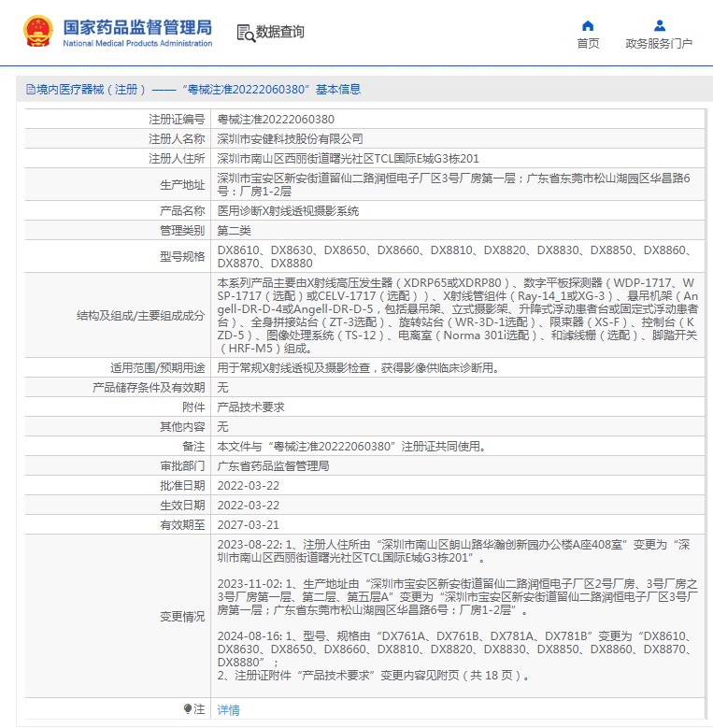713x728 pixels.
Task: Click registrant name 深圳市安健科技股份有限公司
Action: tap(290, 139)
